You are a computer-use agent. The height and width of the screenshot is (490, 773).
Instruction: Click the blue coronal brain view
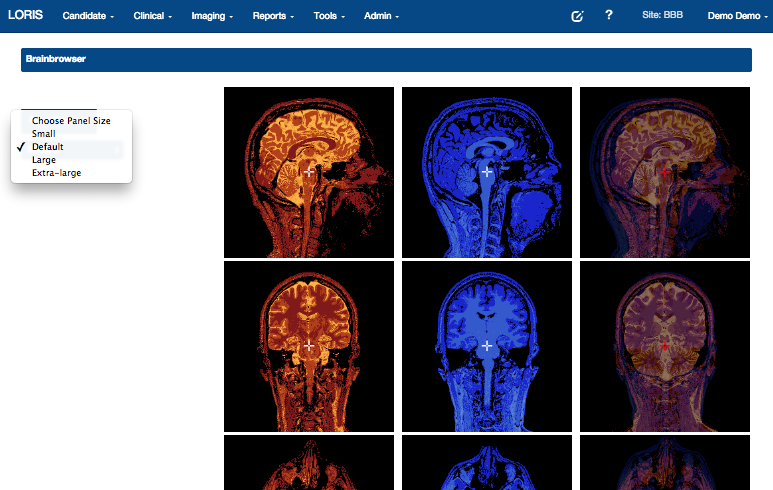coord(487,346)
